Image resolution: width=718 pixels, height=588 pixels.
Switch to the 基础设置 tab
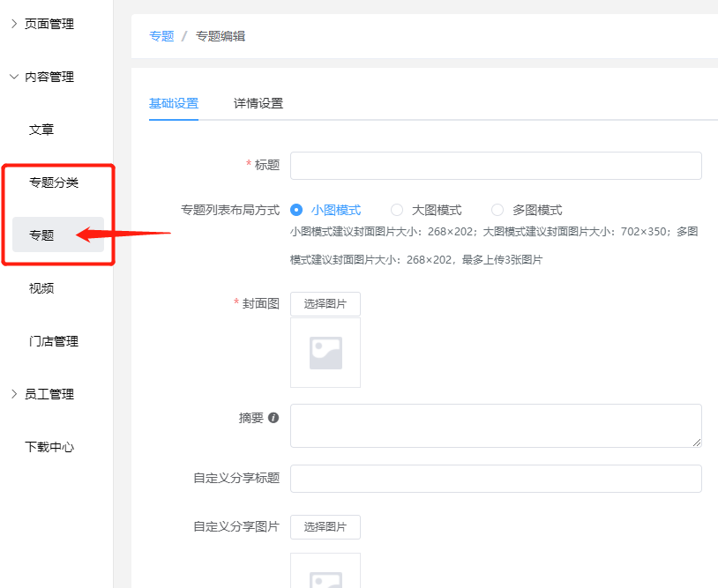174,103
